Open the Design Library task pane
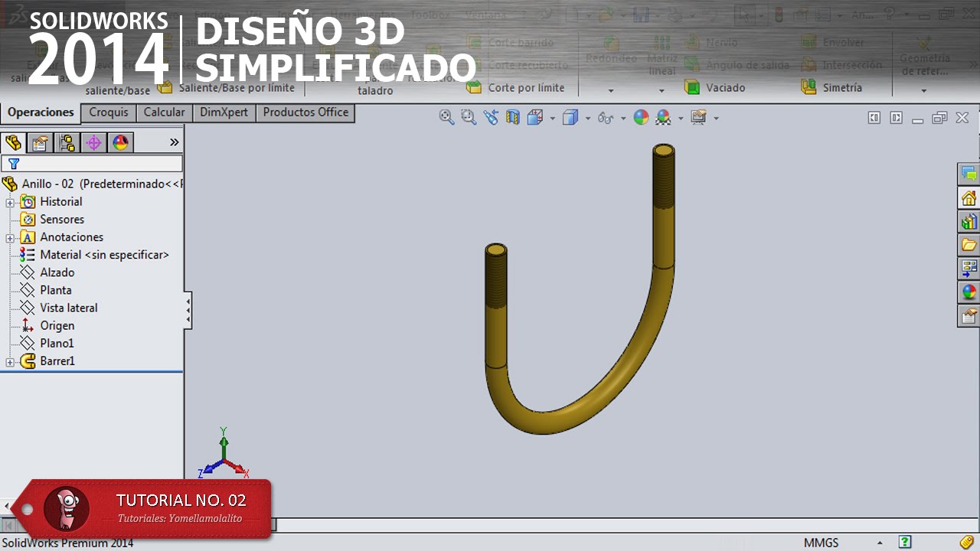The width and height of the screenshot is (980, 551). click(969, 222)
